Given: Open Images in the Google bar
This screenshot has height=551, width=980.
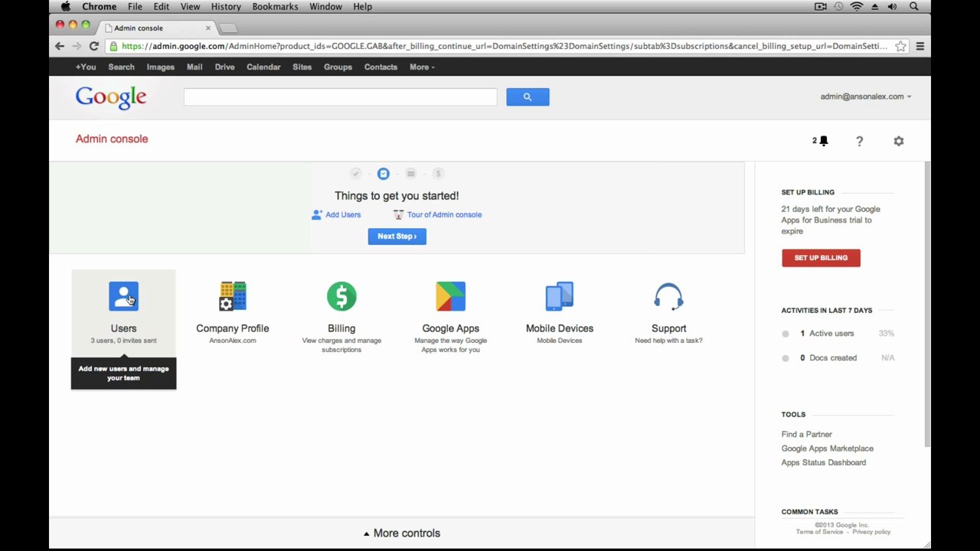Looking at the screenshot, I should pyautogui.click(x=161, y=67).
